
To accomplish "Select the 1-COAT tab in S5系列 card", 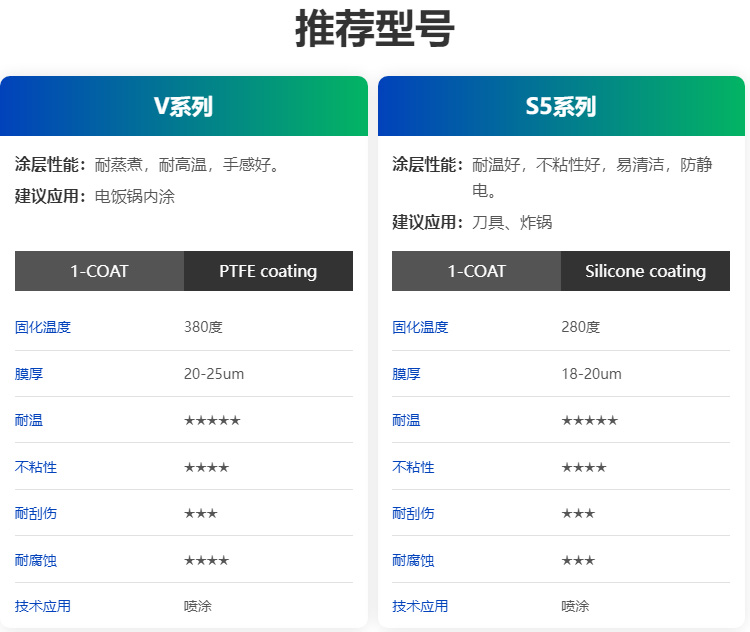I will tap(476, 271).
